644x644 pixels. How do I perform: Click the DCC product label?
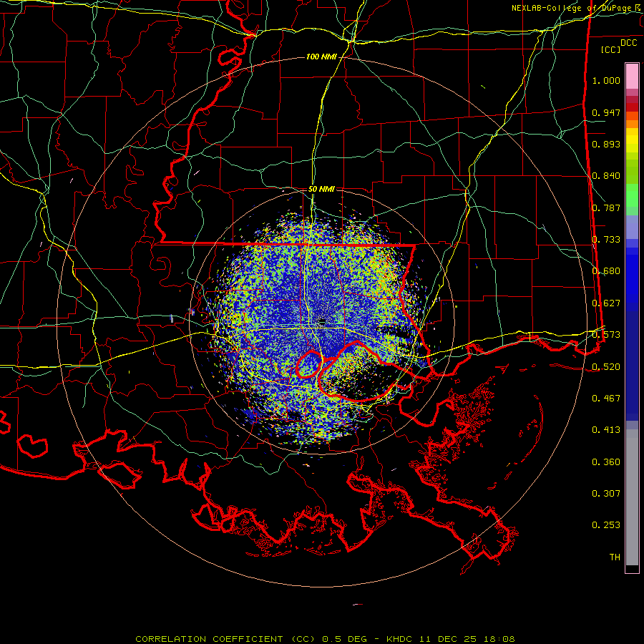628,43
